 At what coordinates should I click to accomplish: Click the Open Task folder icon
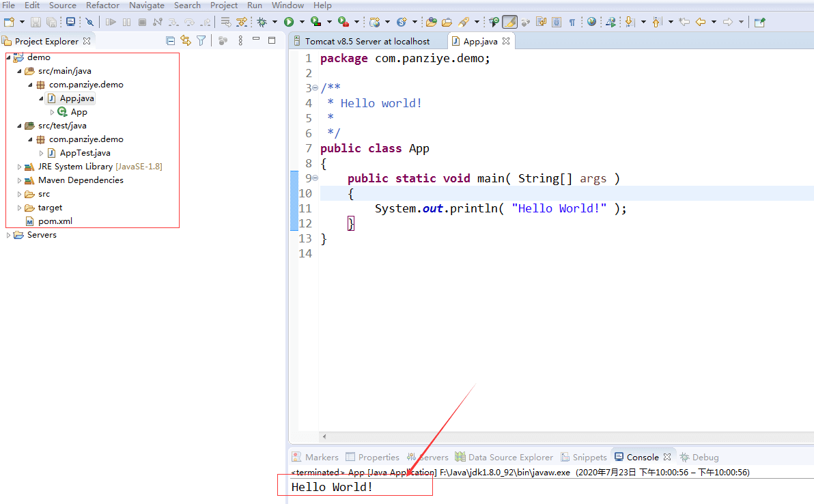[x=447, y=22]
